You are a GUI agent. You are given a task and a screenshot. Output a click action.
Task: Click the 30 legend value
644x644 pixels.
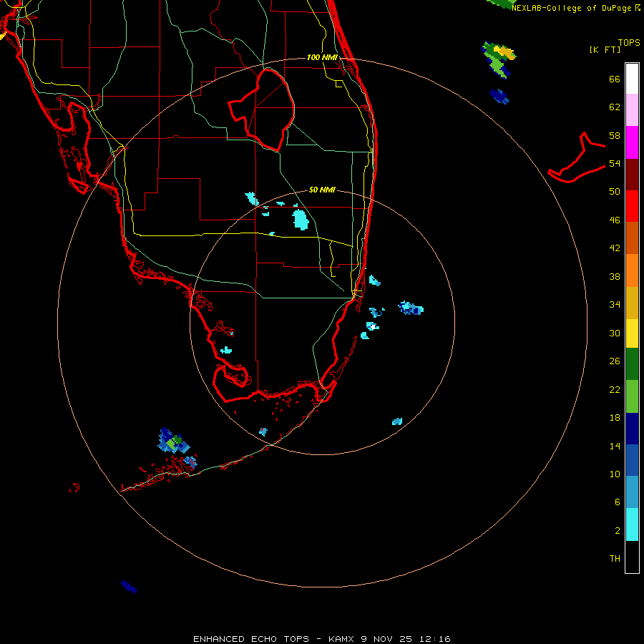615,333
